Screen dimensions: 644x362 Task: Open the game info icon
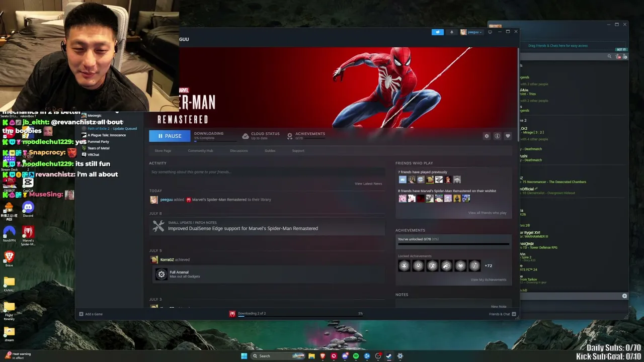click(x=497, y=136)
